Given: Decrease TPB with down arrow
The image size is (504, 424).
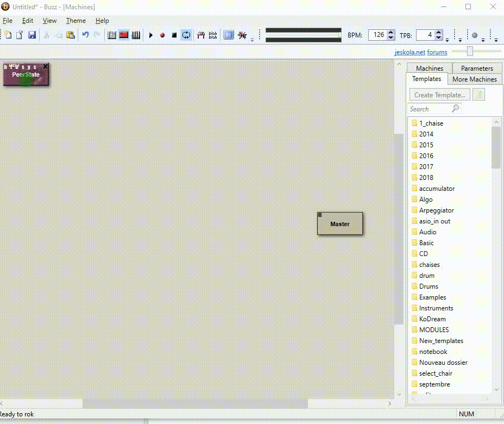Looking at the screenshot, I should coord(438,38).
